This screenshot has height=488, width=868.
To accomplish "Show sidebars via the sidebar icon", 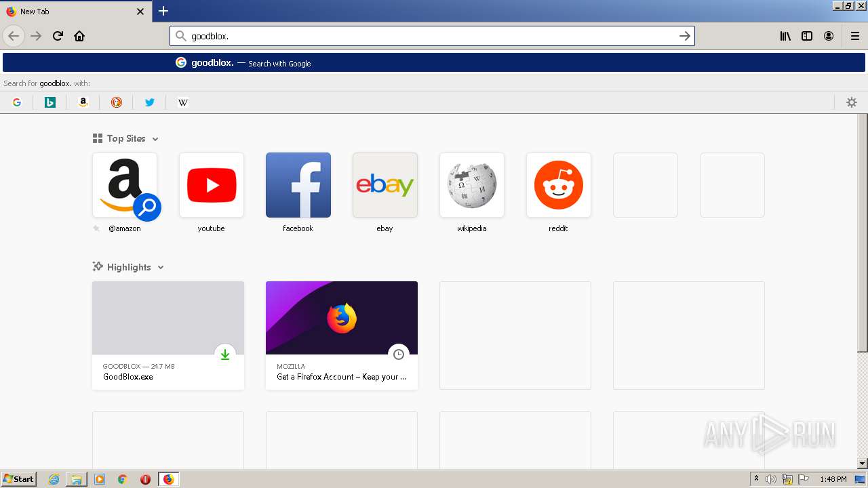I will tap(807, 36).
